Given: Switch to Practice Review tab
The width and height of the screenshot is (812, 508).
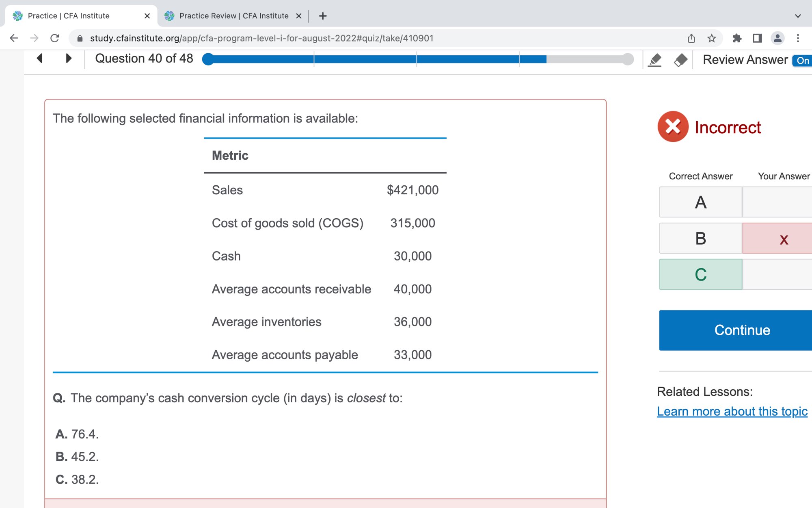Looking at the screenshot, I should [233, 16].
